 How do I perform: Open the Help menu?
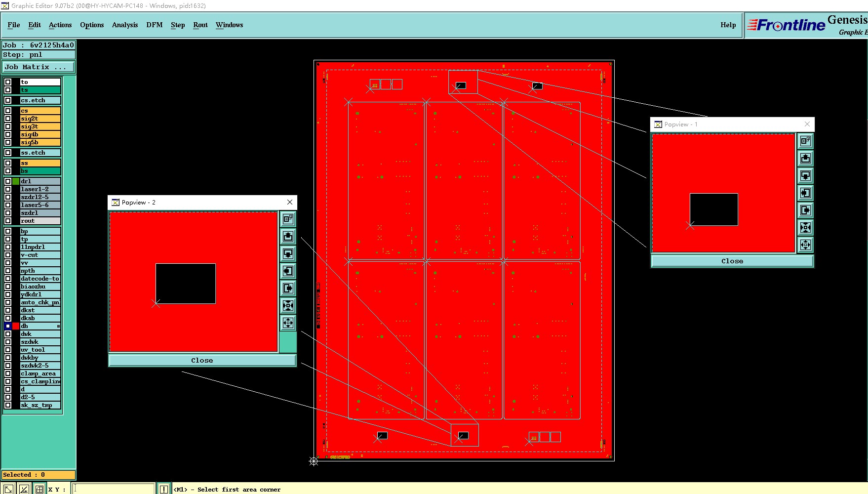[x=728, y=25]
